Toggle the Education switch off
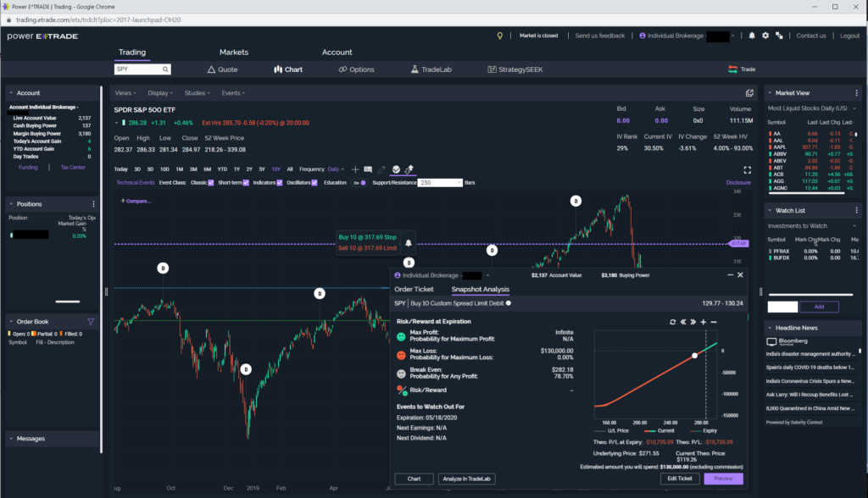The image size is (868, 498). click(359, 183)
